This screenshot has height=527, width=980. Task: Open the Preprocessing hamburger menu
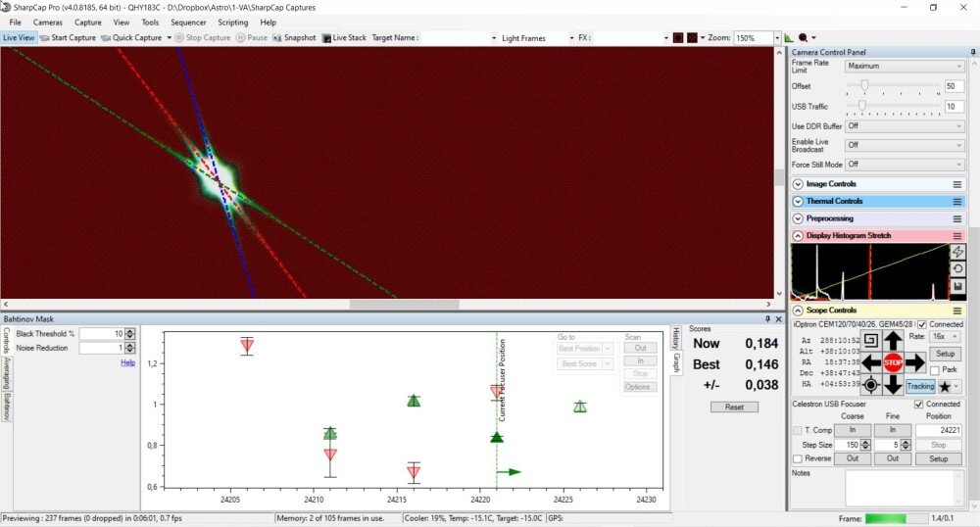pyautogui.click(x=956, y=218)
